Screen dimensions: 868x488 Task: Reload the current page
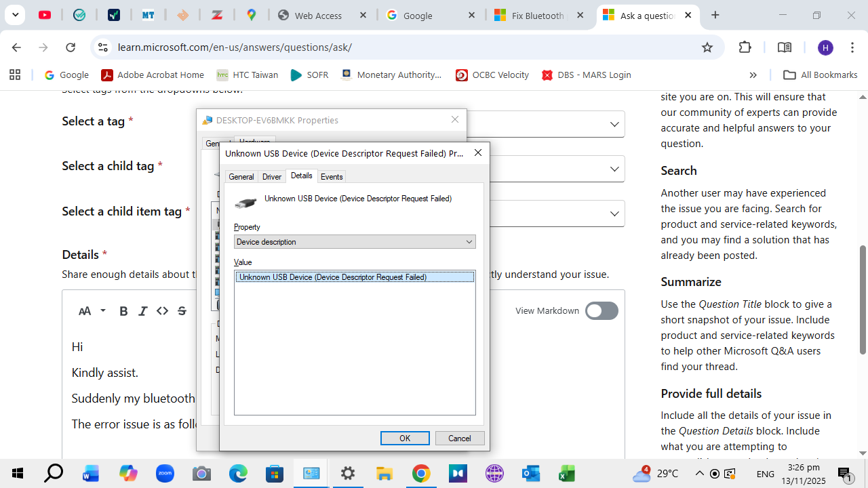point(71,47)
